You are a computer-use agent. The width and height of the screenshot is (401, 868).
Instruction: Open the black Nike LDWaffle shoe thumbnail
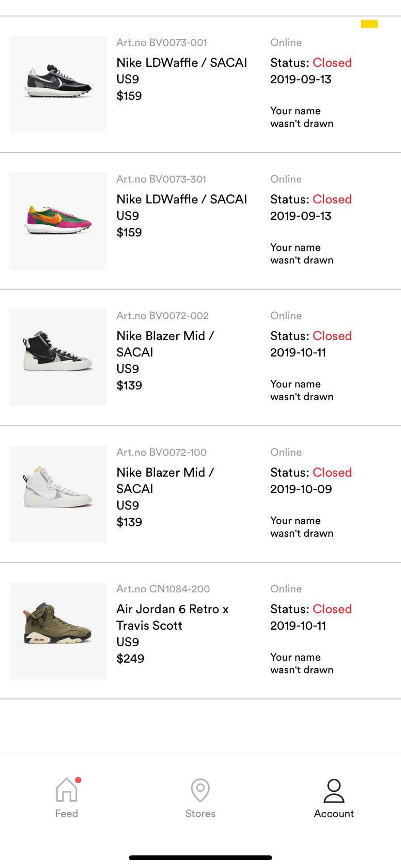pyautogui.click(x=58, y=84)
